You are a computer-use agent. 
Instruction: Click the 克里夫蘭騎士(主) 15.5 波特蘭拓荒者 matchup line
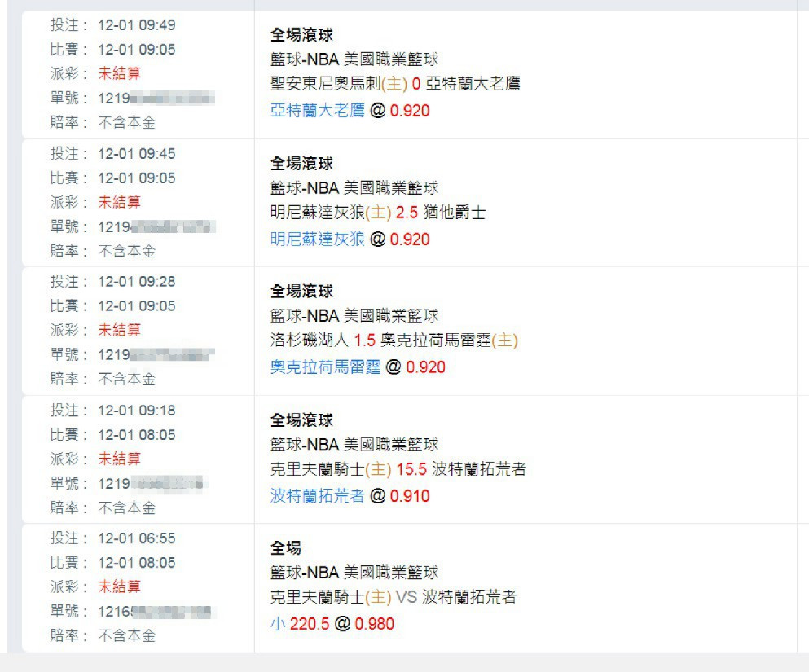point(398,469)
